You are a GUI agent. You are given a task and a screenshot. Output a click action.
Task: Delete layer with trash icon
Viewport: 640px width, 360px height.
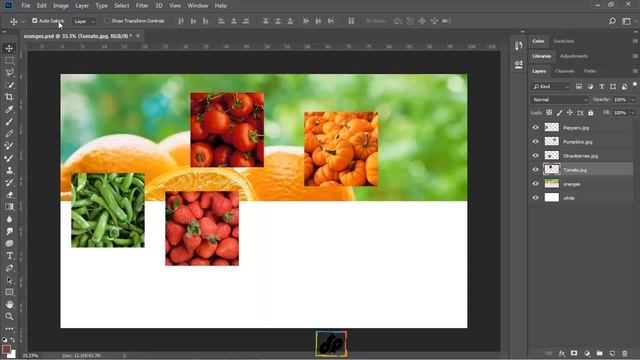coord(624,353)
